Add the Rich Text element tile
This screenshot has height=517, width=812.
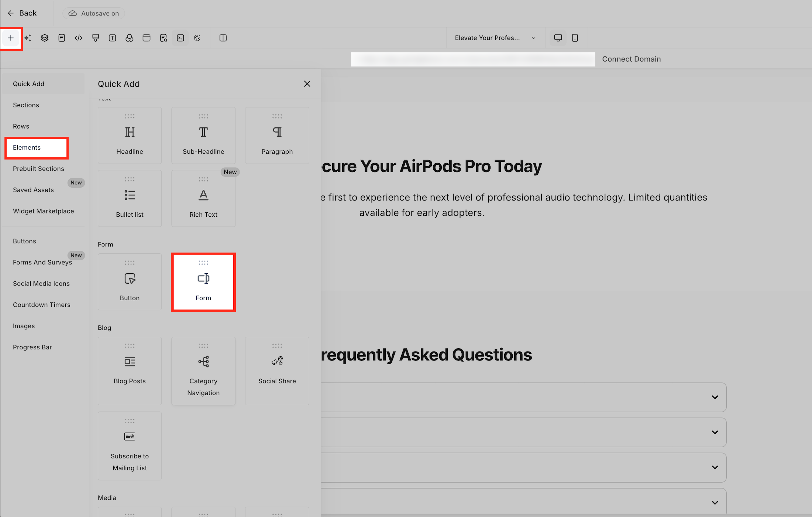[x=203, y=199]
